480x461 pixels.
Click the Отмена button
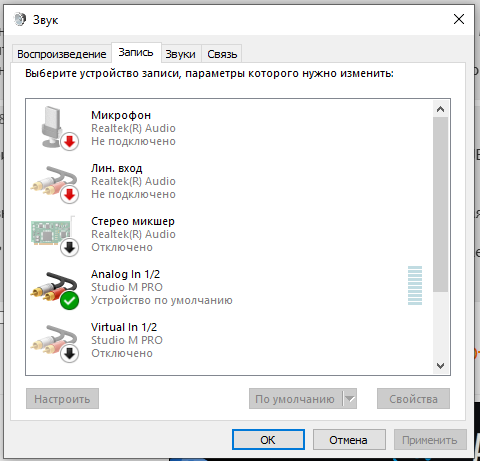tap(349, 440)
